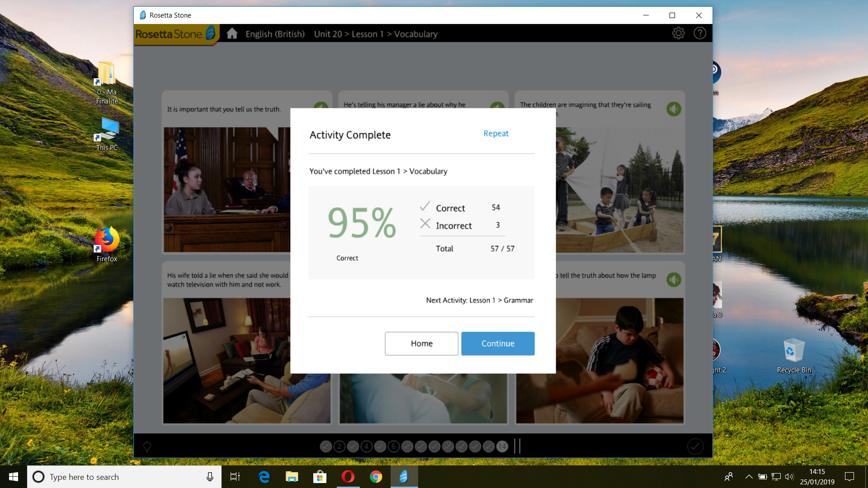Screen dimensions: 868x488
Task: Click the battery icon in tray
Action: pos(763,477)
